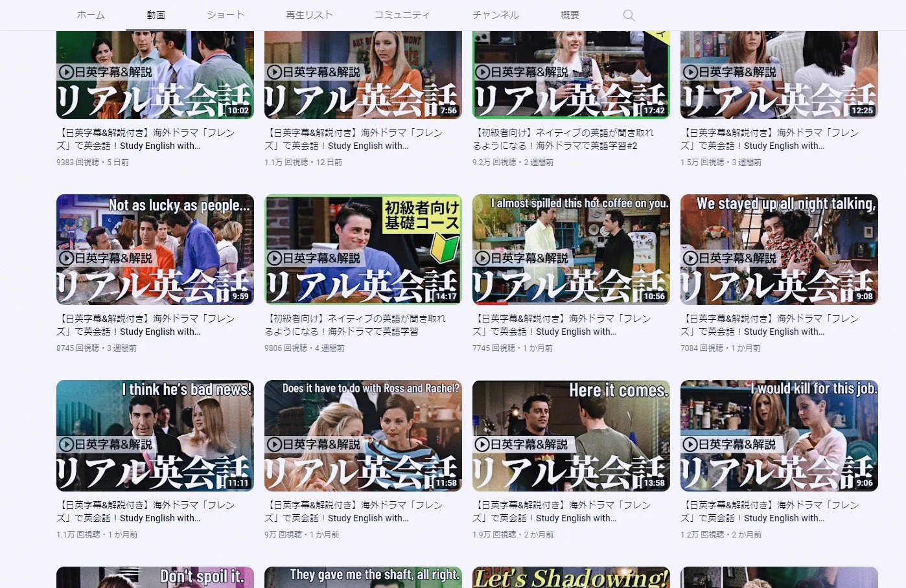
Task: Open the "Does it have to do with Ross and Rachel?" thumbnail
Action: coord(363,436)
